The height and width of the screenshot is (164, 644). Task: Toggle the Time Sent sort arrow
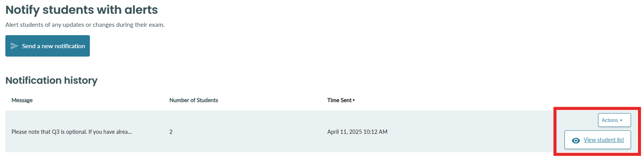point(354,101)
